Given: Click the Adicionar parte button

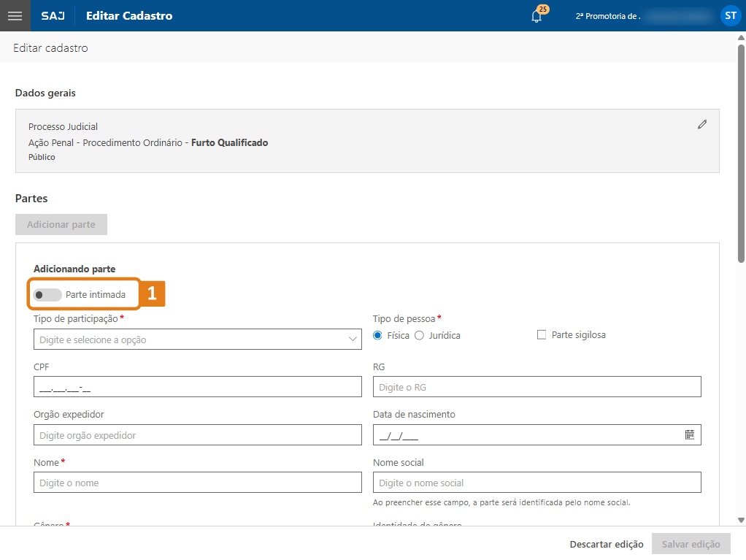Looking at the screenshot, I should pos(61,225).
